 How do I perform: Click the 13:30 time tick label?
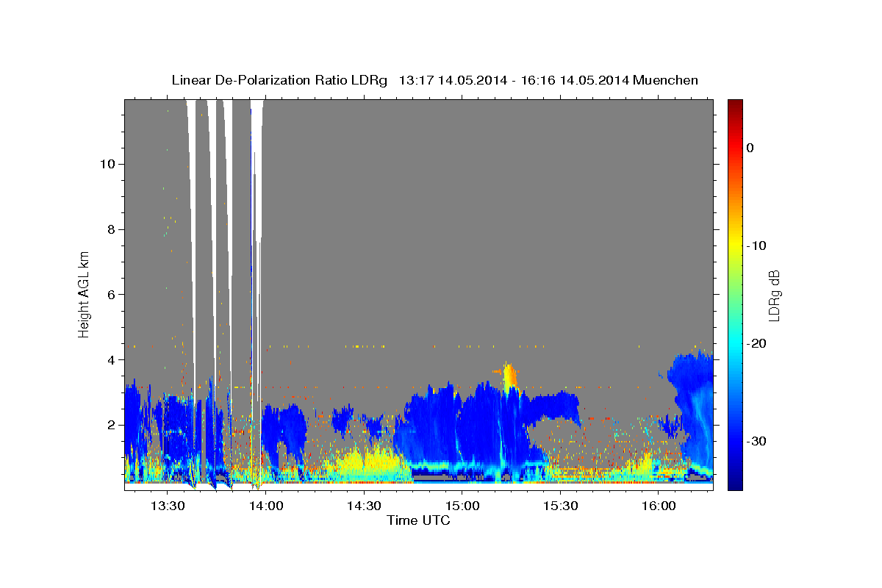[167, 506]
